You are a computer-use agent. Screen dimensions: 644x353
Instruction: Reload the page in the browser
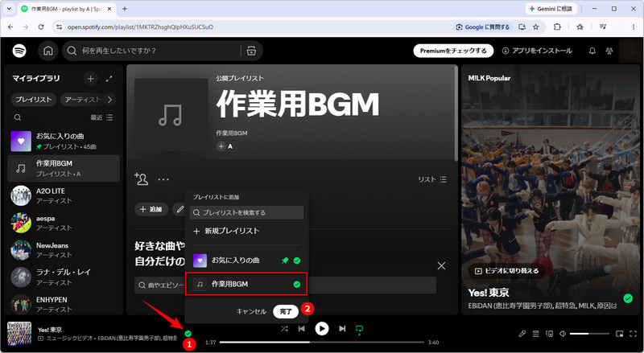coord(41,27)
